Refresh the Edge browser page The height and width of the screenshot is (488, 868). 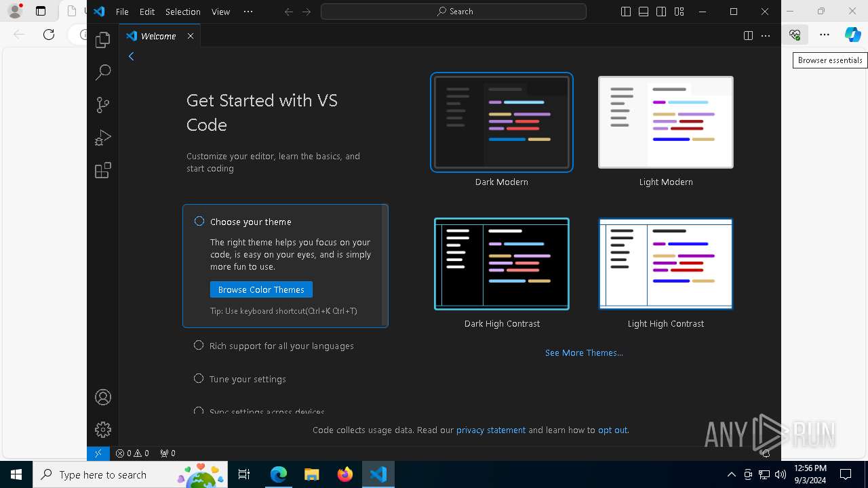(x=49, y=35)
